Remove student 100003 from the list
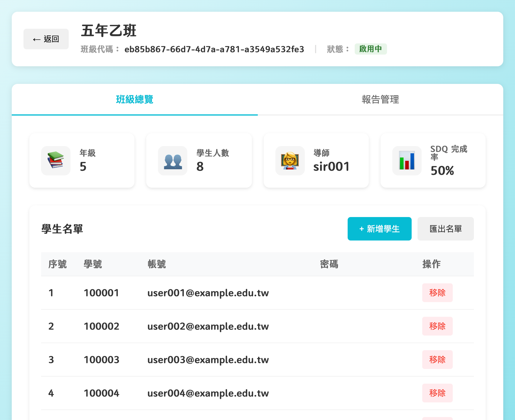 pos(437,360)
